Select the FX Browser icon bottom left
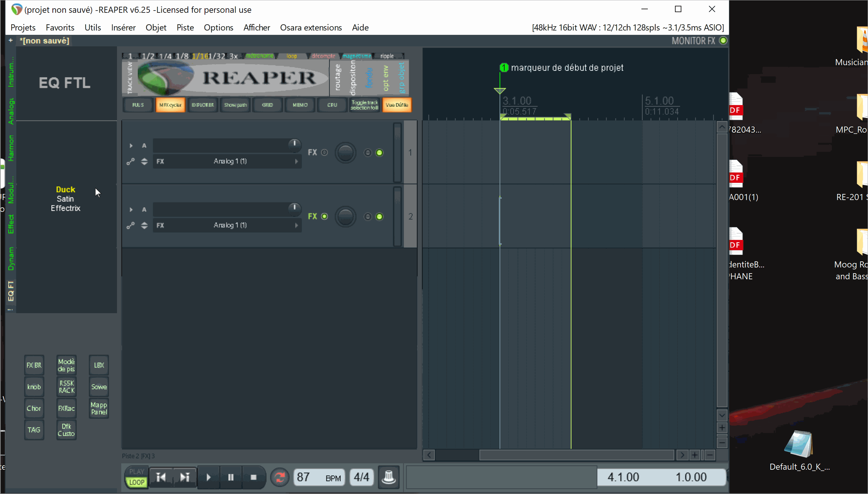The width and height of the screenshot is (868, 494). (34, 364)
